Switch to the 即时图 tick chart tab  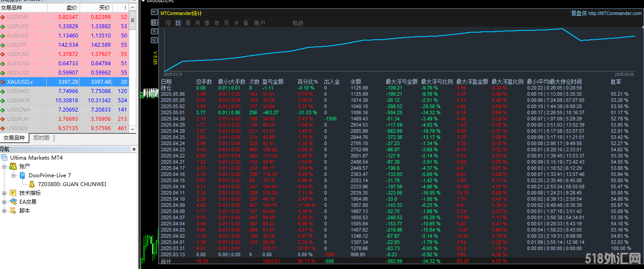pyautogui.click(x=41, y=138)
